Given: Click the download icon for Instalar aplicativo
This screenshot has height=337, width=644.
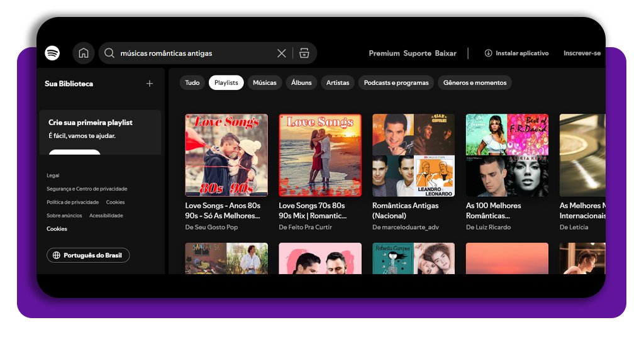Looking at the screenshot, I should pos(488,53).
